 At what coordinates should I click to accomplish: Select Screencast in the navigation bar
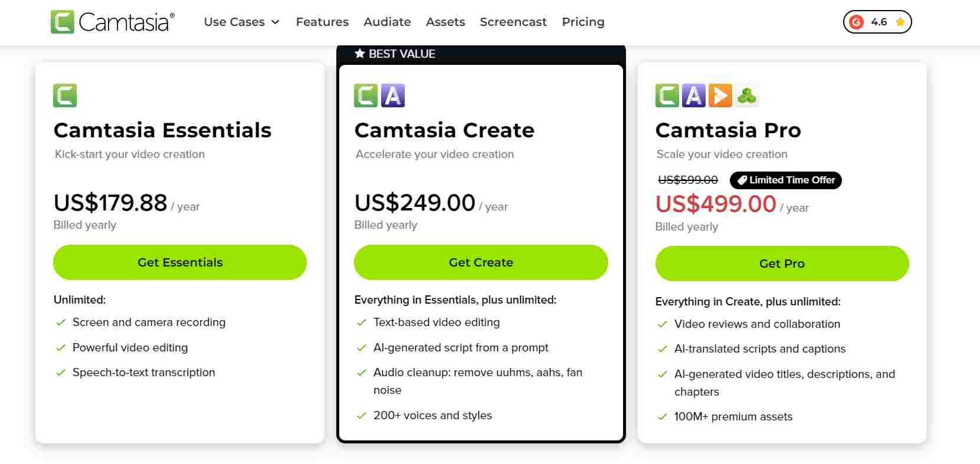[x=513, y=22]
